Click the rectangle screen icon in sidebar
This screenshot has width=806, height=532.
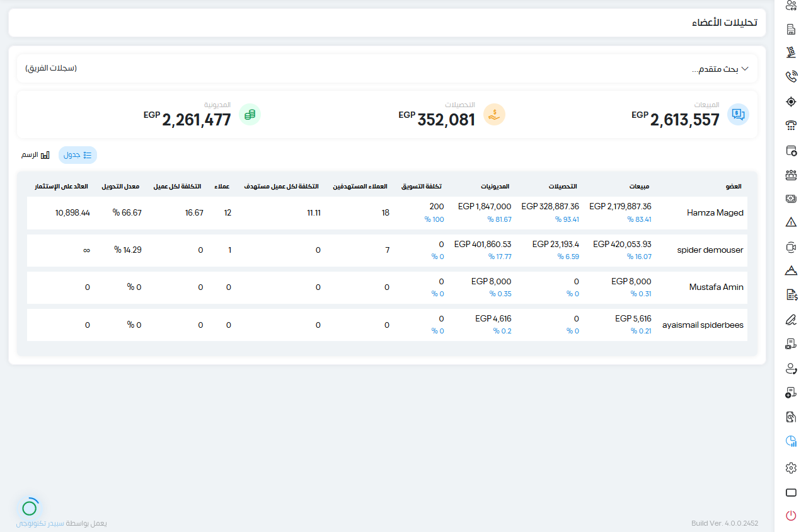(792, 492)
